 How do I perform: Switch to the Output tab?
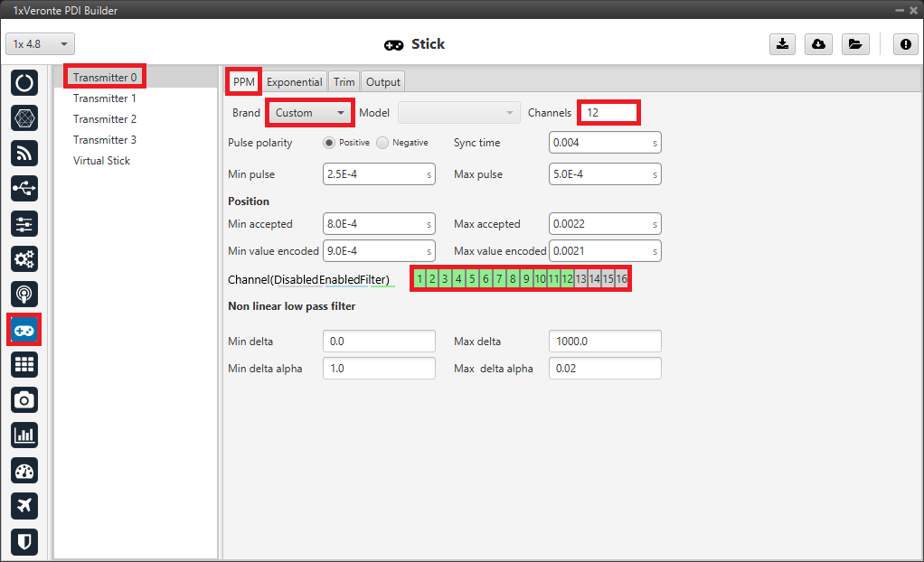pos(383,81)
